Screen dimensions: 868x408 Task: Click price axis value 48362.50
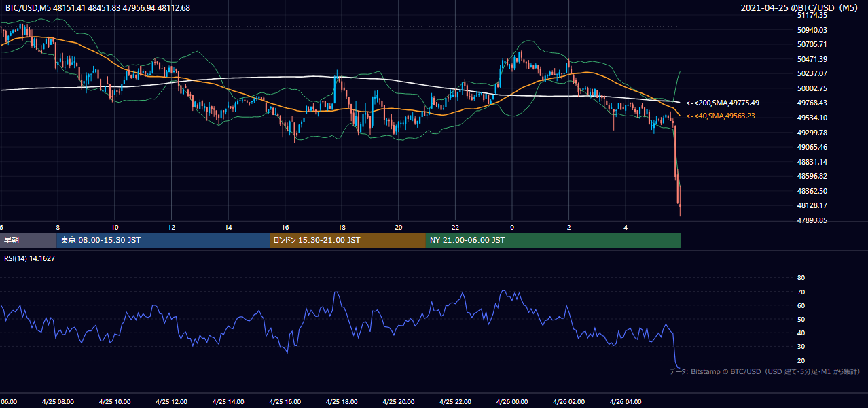(x=812, y=191)
